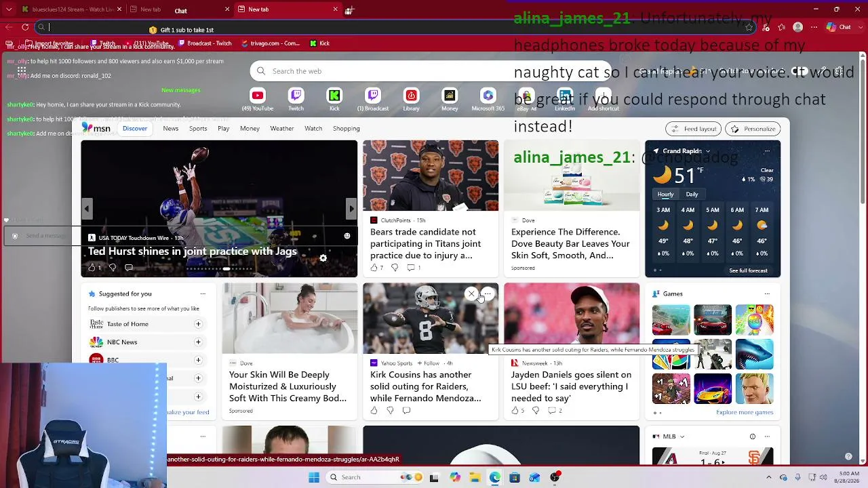The height and width of the screenshot is (488, 868).
Task: Open the Copilot Chat button in the toolbar
Action: [x=838, y=27]
